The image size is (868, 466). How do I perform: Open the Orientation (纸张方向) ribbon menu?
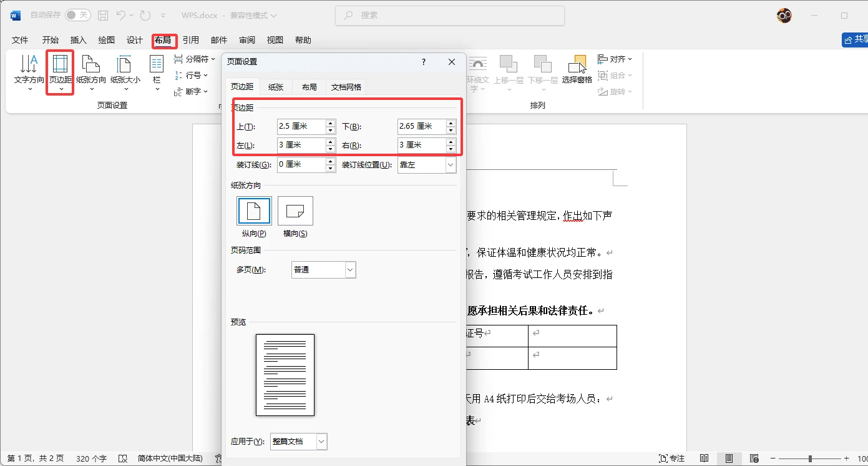click(91, 71)
